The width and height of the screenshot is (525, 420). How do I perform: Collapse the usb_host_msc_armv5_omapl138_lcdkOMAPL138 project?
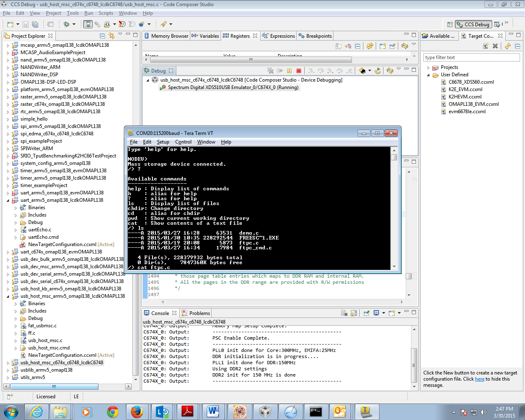coord(8,296)
